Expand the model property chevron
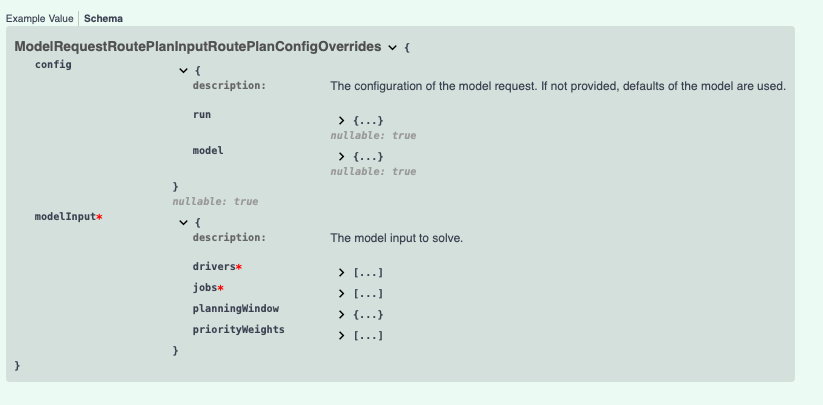This screenshot has width=823, height=405. [x=342, y=157]
